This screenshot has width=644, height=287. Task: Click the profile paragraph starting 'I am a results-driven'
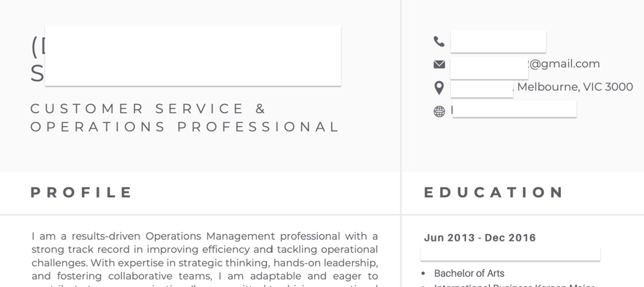205,259
